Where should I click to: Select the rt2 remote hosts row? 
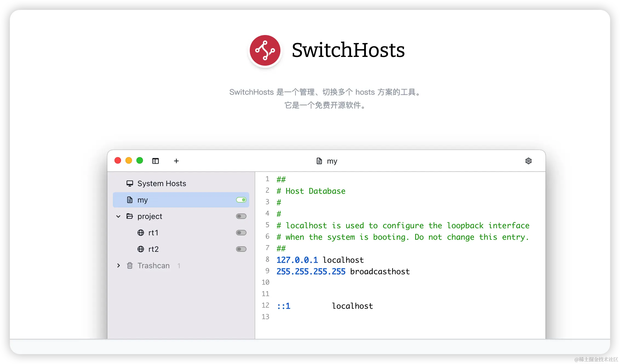pyautogui.click(x=181, y=249)
